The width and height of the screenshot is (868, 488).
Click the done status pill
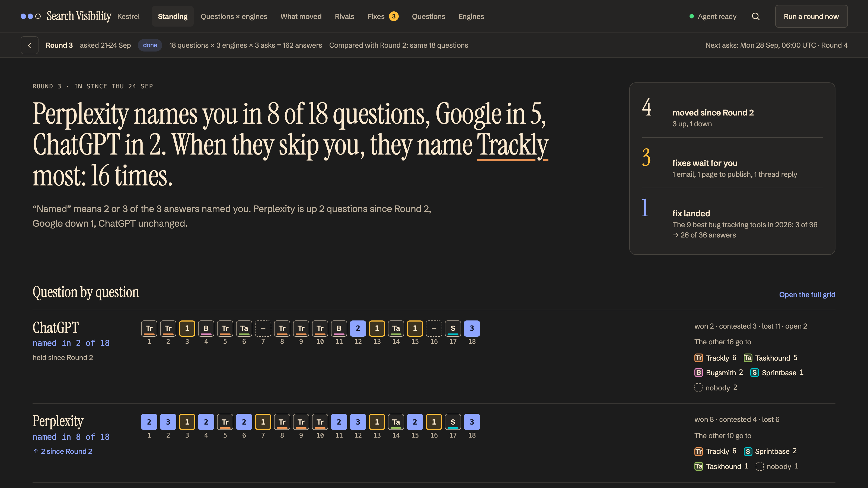150,45
